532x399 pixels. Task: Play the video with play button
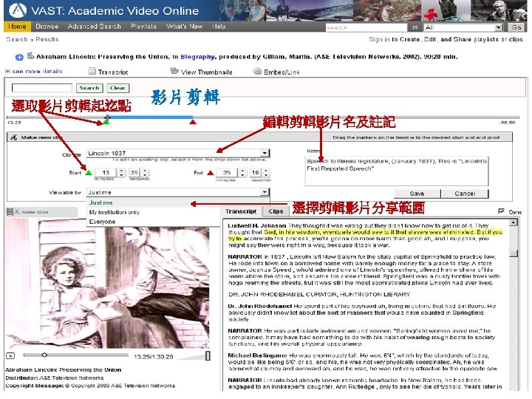(10, 355)
